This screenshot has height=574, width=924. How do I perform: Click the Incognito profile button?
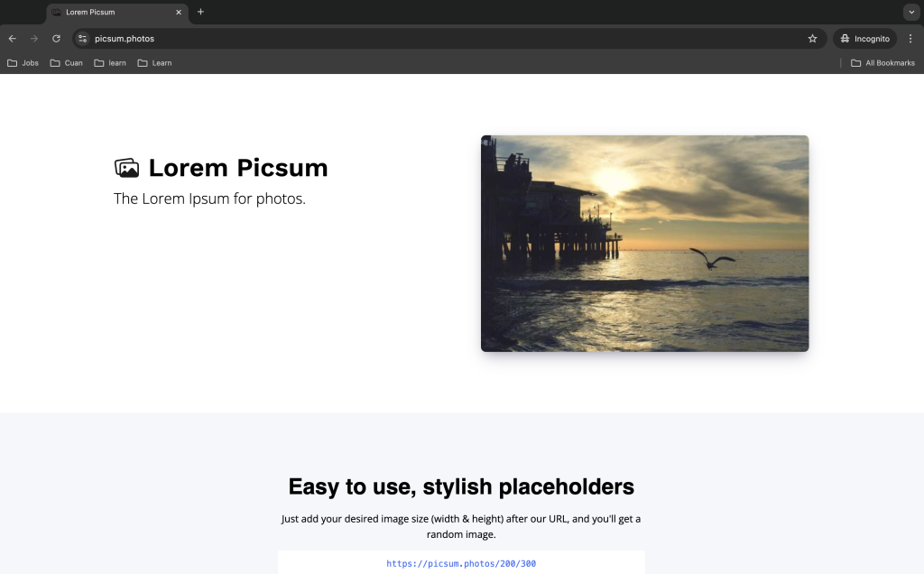tap(864, 39)
